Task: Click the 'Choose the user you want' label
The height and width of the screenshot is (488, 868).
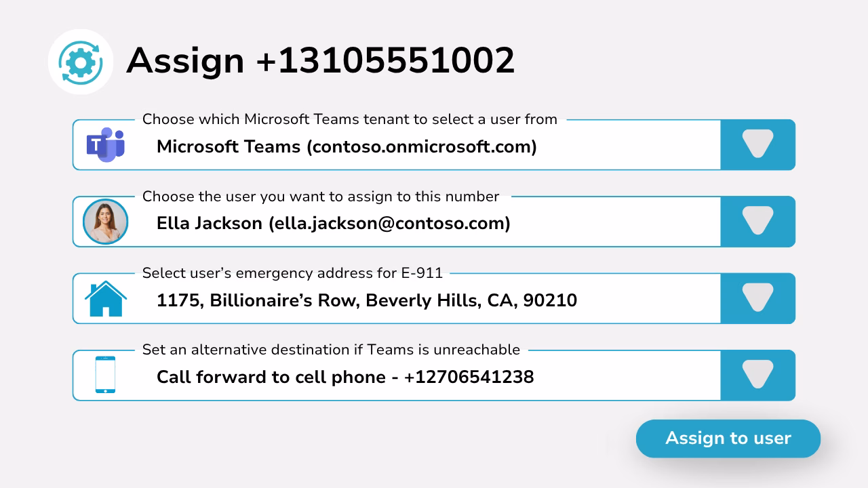Action: coord(321,197)
